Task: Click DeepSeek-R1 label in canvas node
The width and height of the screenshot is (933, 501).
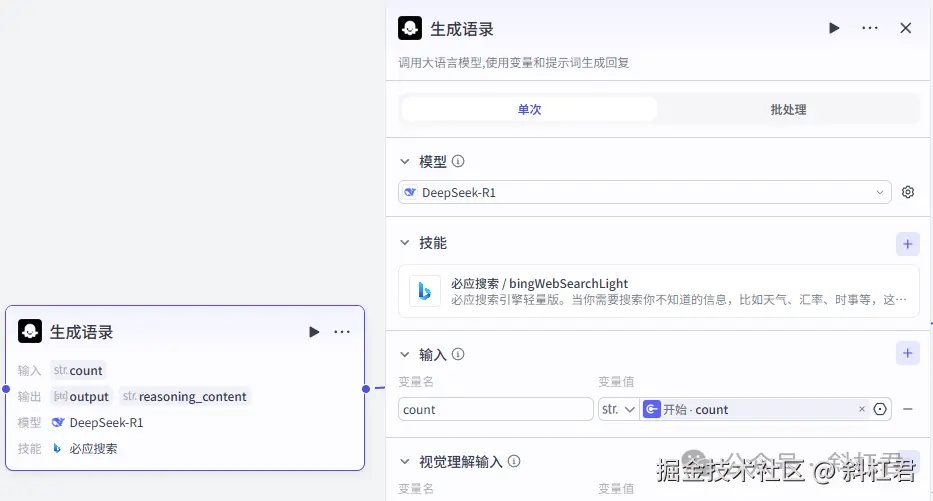Action: pyautogui.click(x=107, y=423)
